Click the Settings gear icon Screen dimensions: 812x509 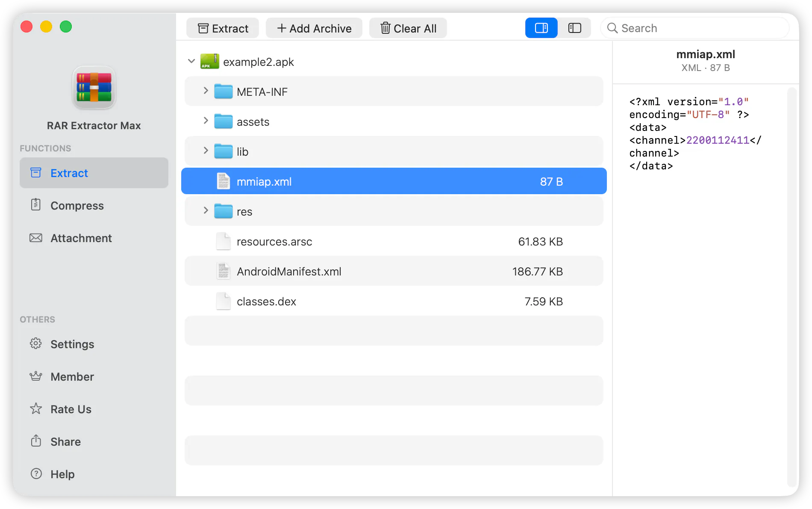(x=36, y=343)
